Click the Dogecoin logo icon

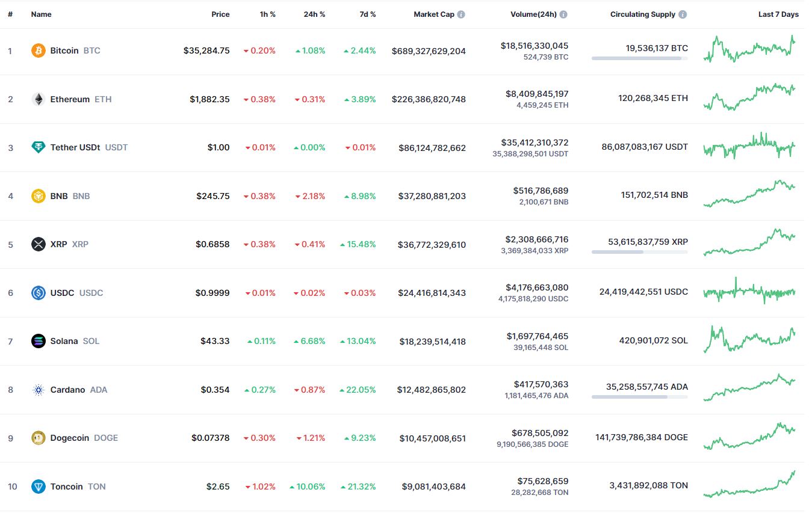pyautogui.click(x=39, y=438)
